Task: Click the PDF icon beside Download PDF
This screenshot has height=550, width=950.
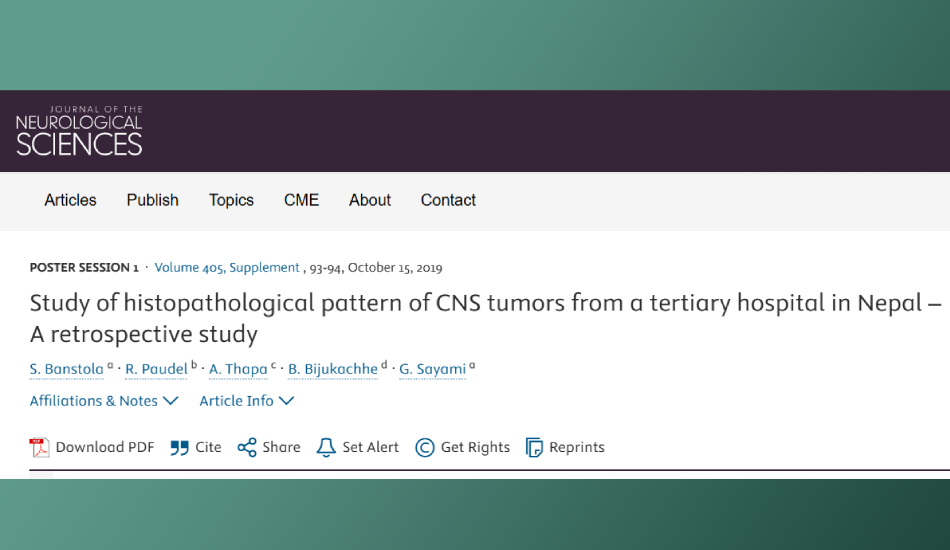Action: (x=39, y=448)
